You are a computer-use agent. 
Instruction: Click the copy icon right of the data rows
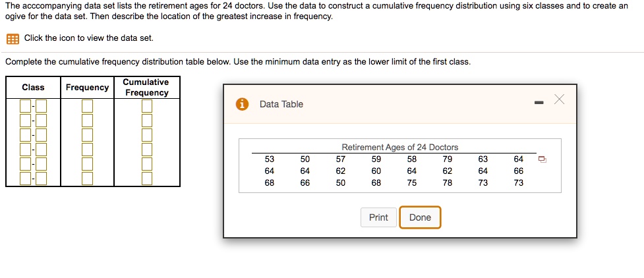click(542, 159)
